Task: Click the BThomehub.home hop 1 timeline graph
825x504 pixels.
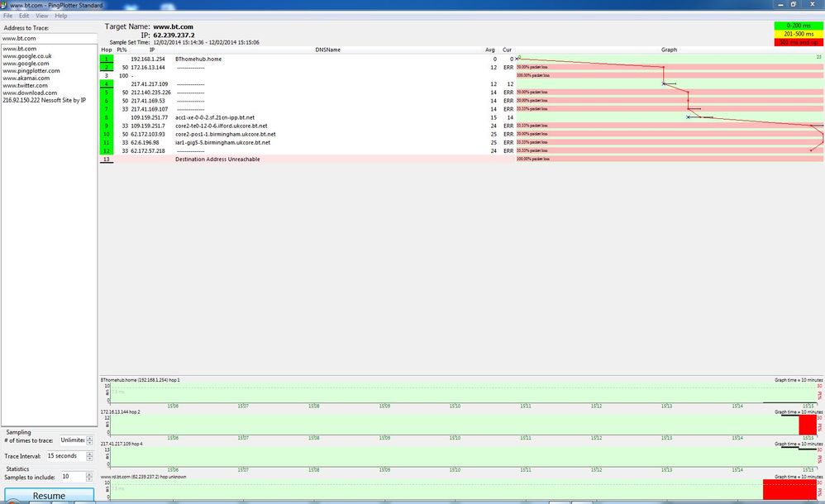Action: point(462,393)
